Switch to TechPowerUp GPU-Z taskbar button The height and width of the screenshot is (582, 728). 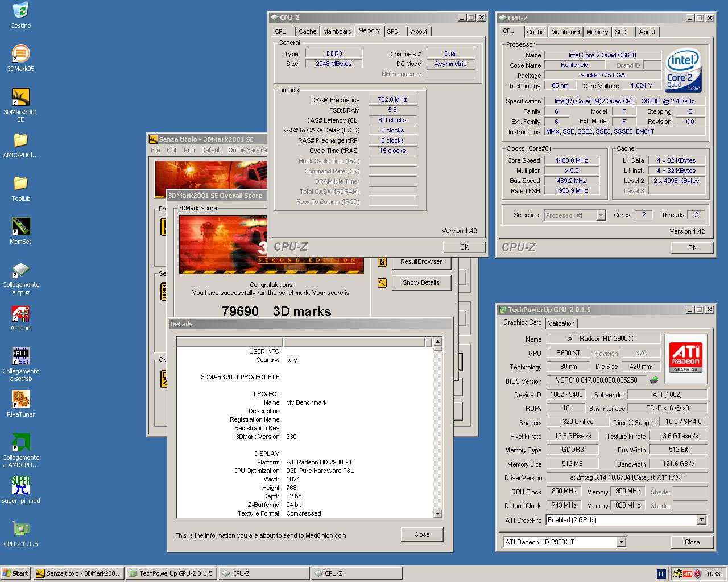(172, 573)
